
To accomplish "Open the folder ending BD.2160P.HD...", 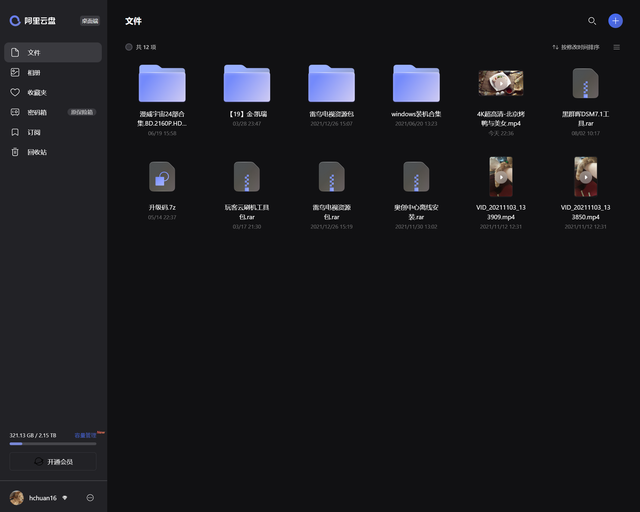I will [x=162, y=83].
